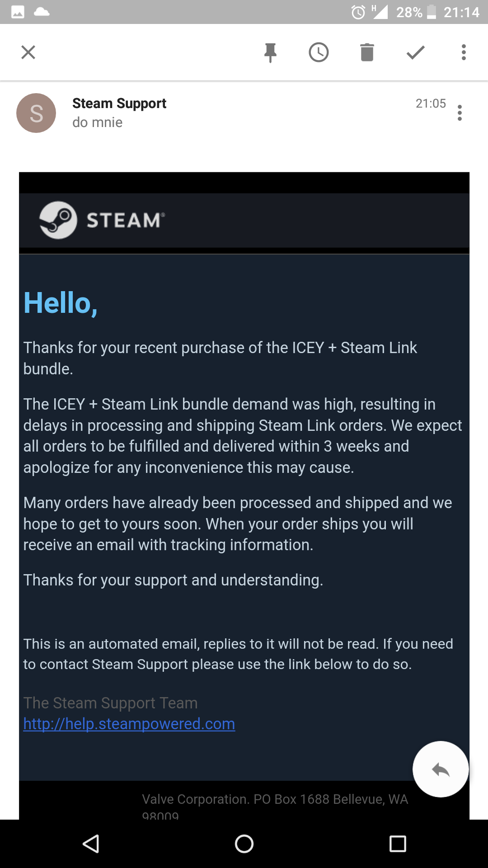Tap the Steam Support sender avatar
Viewport: 488px width, 868px height.
36,113
